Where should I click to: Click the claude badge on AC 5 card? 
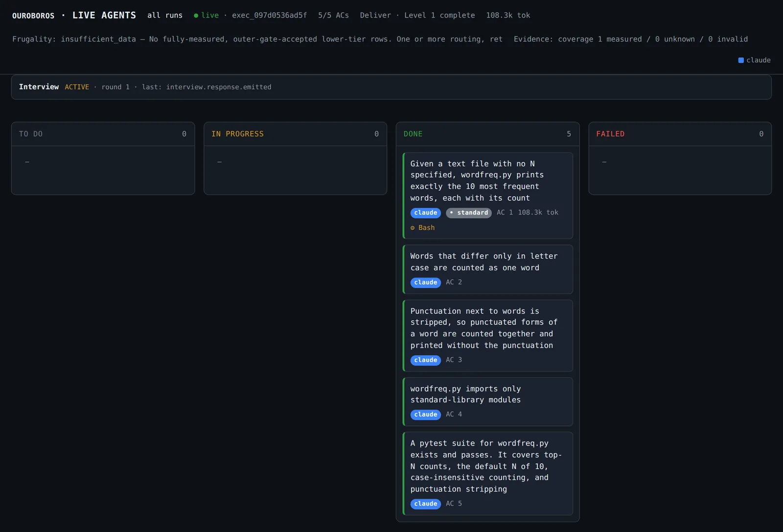[x=426, y=504]
